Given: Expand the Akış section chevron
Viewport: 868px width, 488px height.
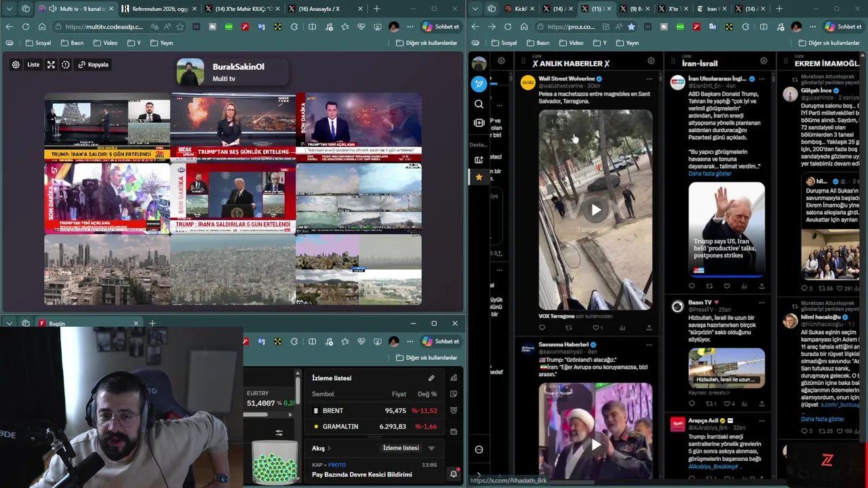Looking at the screenshot, I should (x=329, y=448).
